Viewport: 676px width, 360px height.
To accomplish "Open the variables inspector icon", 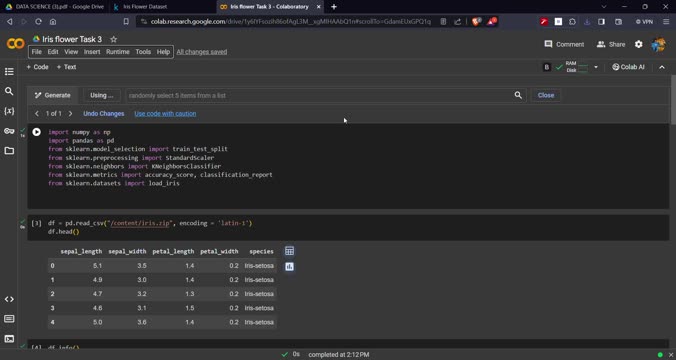I will (9, 111).
